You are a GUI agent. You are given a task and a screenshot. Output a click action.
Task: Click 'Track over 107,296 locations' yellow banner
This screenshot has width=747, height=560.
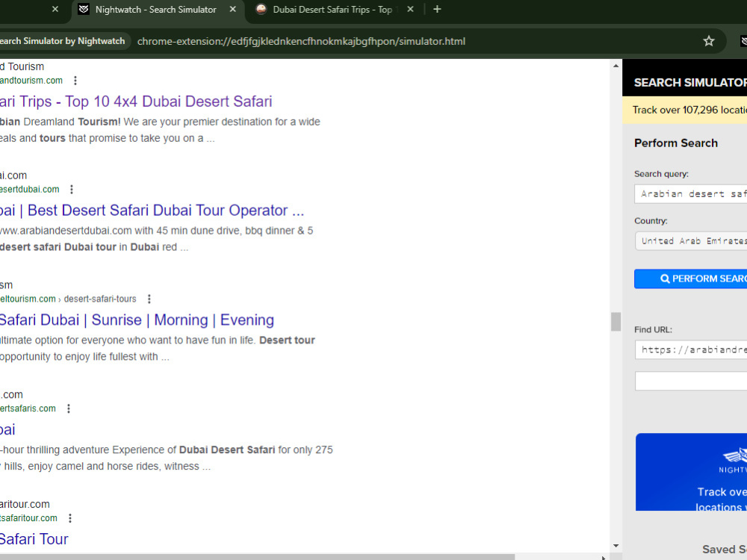[684, 110]
